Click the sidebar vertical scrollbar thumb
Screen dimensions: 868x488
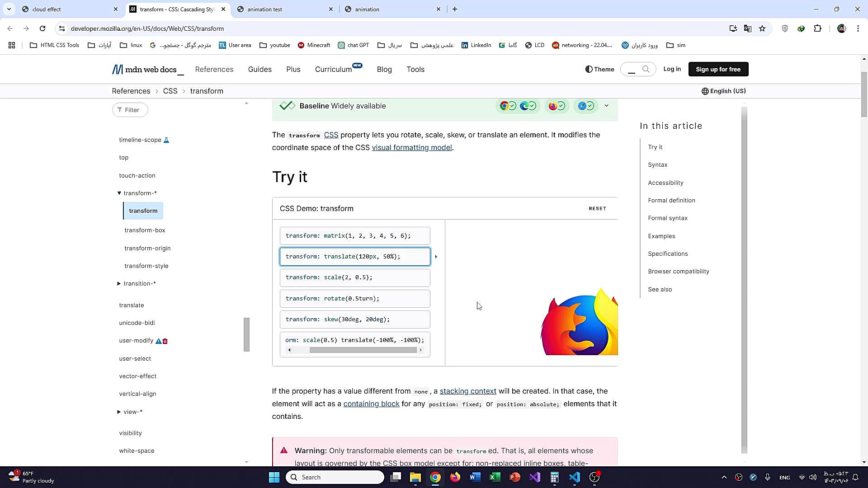[246, 334]
